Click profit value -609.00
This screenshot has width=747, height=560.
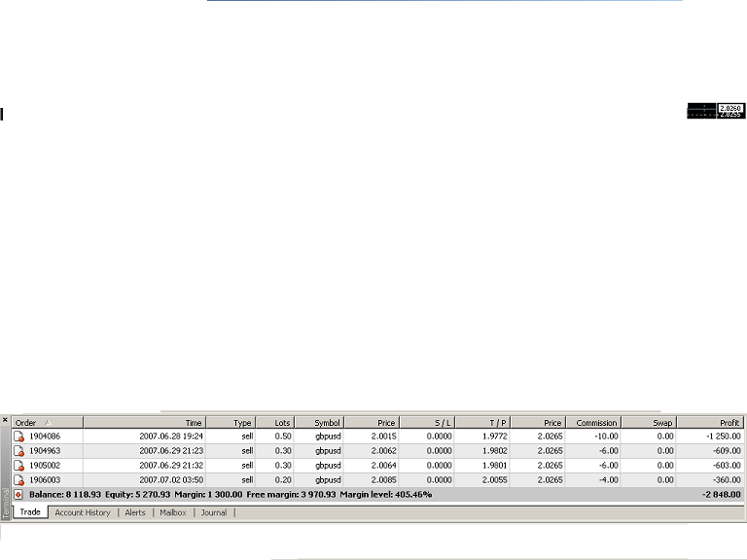pos(727,451)
